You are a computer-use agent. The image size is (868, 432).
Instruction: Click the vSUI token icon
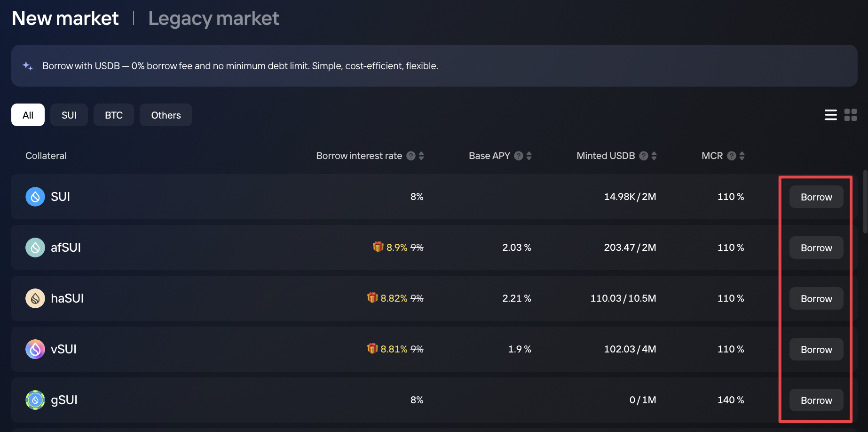pyautogui.click(x=35, y=349)
